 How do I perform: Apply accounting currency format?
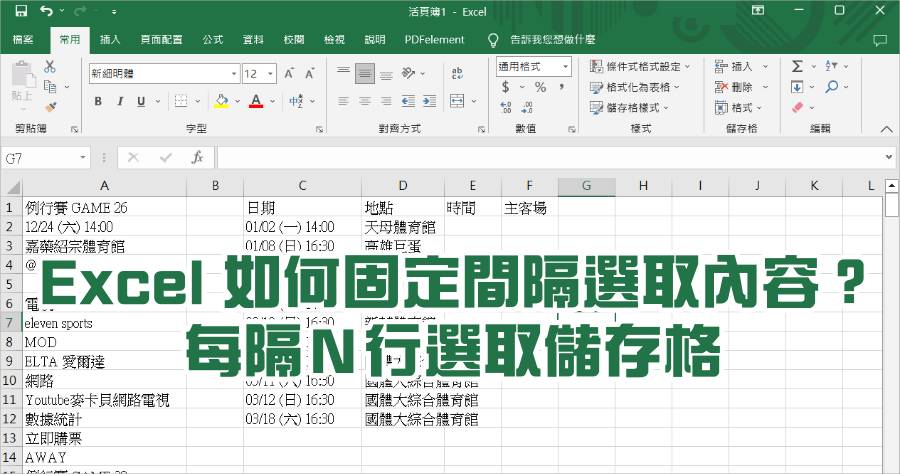tap(505, 87)
